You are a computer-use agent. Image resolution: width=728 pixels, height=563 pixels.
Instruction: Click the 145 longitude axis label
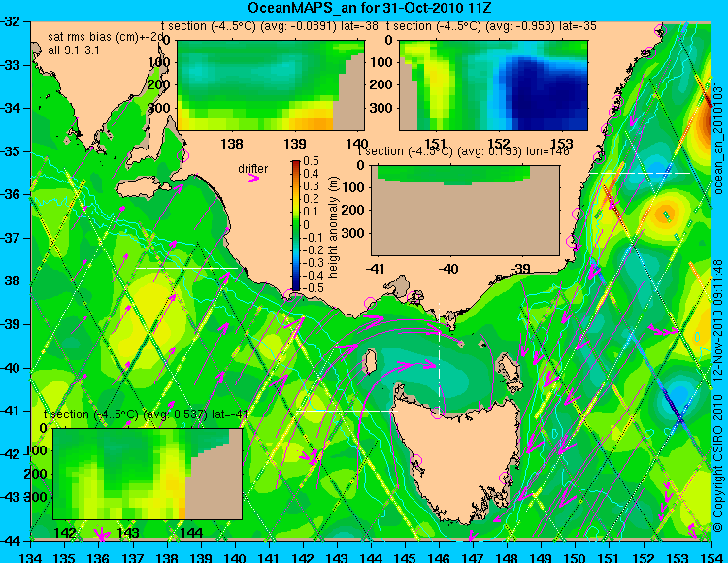(405, 556)
